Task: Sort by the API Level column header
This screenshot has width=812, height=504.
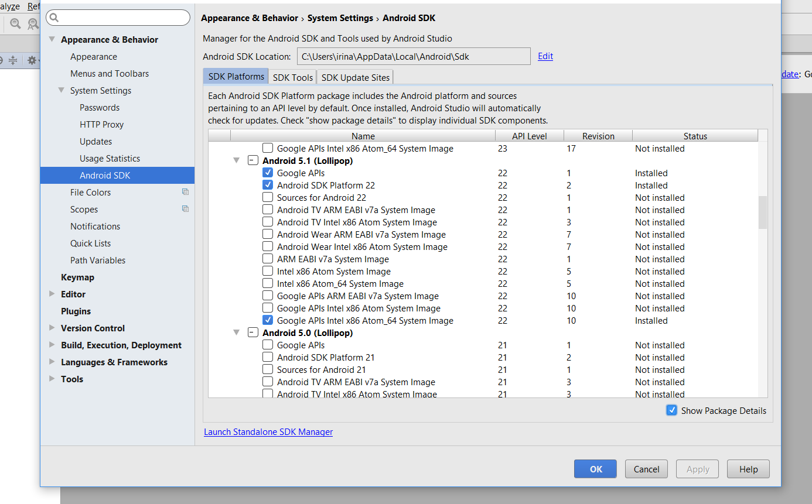Action: pyautogui.click(x=530, y=136)
